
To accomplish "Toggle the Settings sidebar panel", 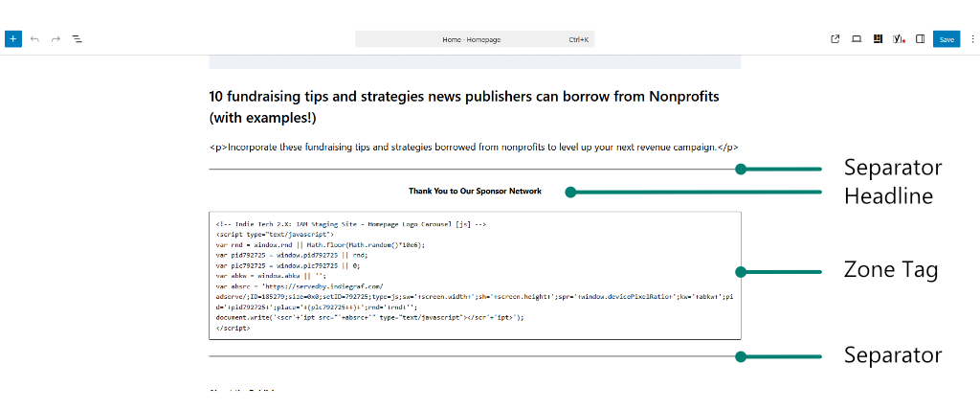I will pyautogui.click(x=920, y=39).
